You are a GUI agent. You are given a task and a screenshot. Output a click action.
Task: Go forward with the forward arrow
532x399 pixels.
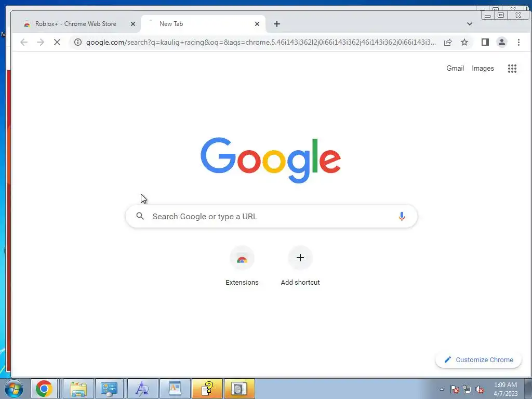[x=41, y=42]
